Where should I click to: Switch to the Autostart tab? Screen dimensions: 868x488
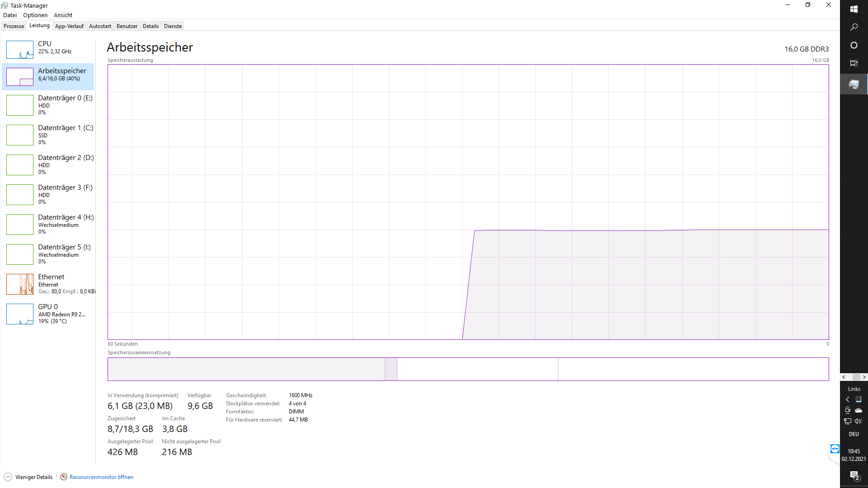coord(100,26)
